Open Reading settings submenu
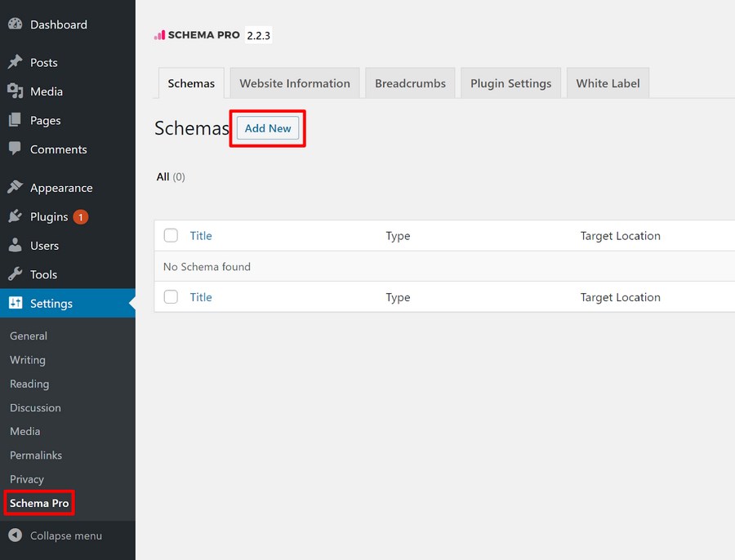The width and height of the screenshot is (735, 560). tap(29, 384)
